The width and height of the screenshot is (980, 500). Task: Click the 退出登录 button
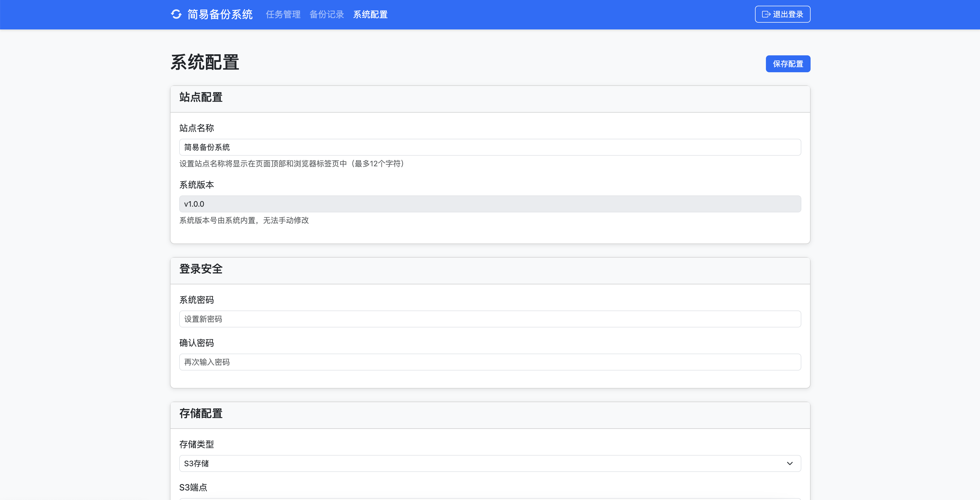pos(782,14)
